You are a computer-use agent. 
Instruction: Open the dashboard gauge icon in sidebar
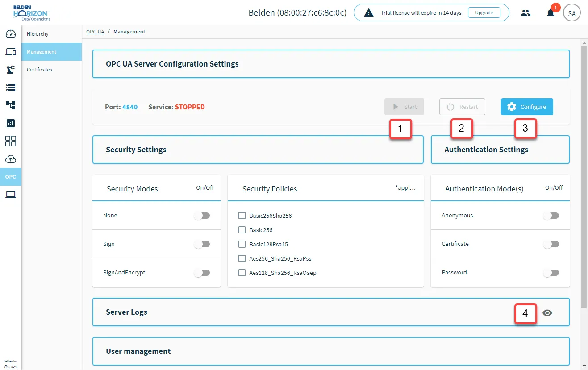pyautogui.click(x=11, y=34)
